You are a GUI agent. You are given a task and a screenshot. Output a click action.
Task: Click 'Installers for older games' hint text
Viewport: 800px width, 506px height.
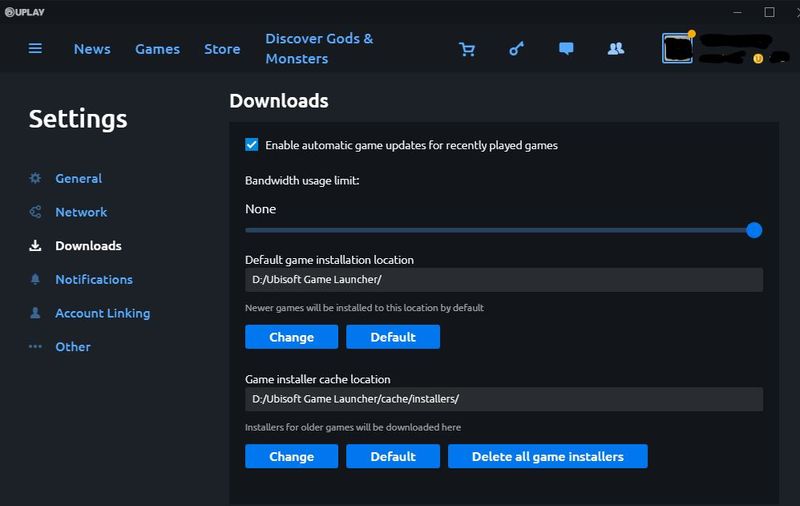click(353, 427)
